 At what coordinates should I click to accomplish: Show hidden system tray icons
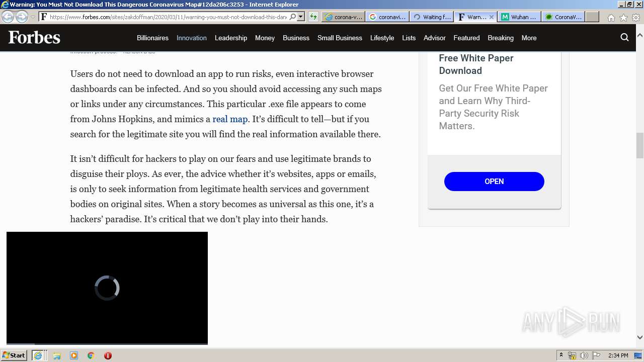click(x=561, y=355)
